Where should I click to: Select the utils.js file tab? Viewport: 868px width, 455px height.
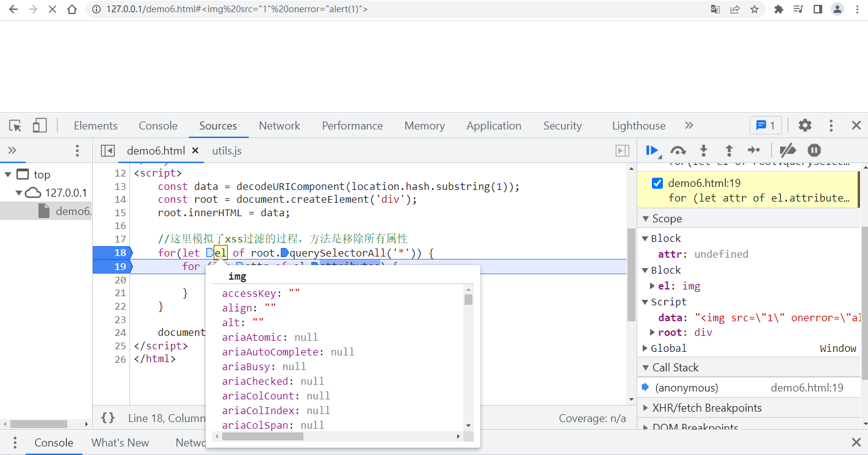[226, 150]
